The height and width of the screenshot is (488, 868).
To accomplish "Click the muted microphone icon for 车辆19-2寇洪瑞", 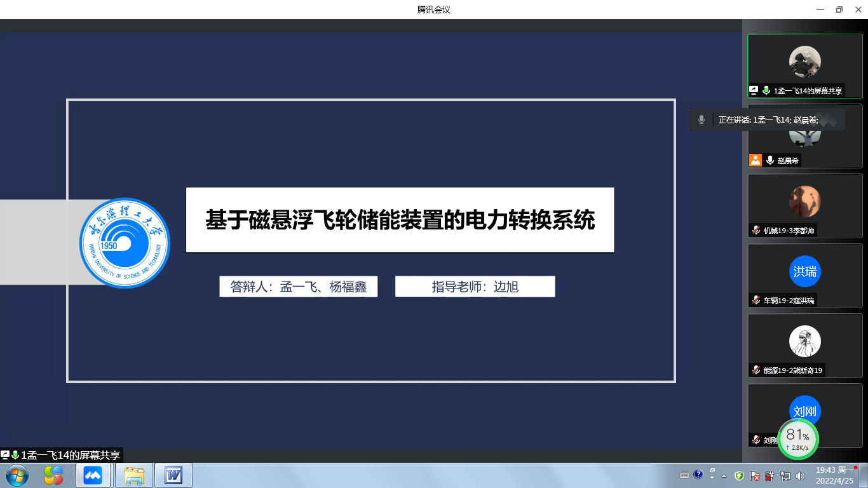I will click(757, 301).
